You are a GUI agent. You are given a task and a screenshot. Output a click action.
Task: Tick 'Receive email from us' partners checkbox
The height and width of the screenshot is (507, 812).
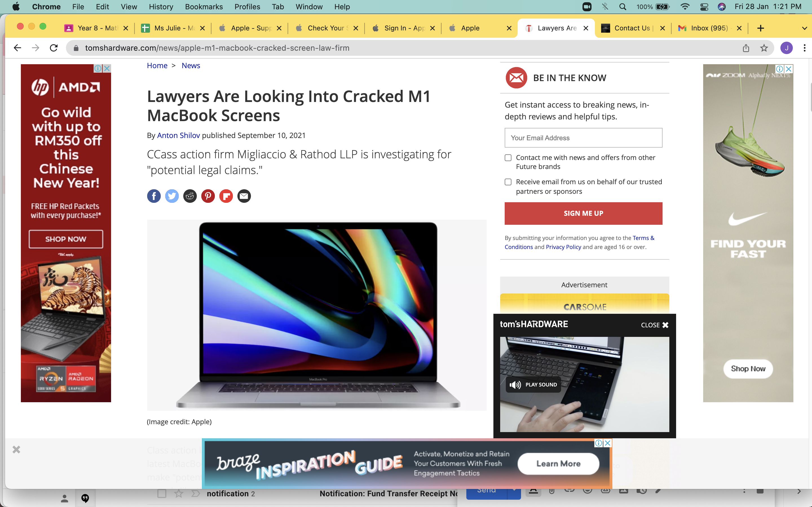pyautogui.click(x=508, y=182)
